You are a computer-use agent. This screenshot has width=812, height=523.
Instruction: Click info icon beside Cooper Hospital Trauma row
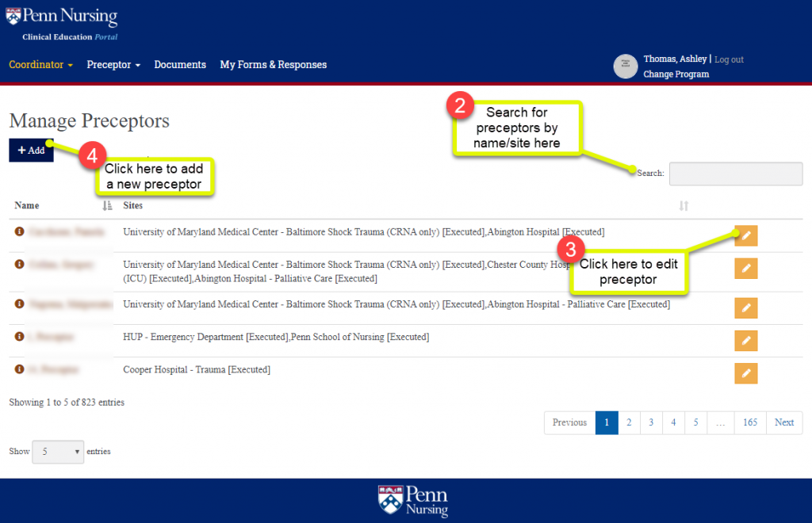click(19, 368)
